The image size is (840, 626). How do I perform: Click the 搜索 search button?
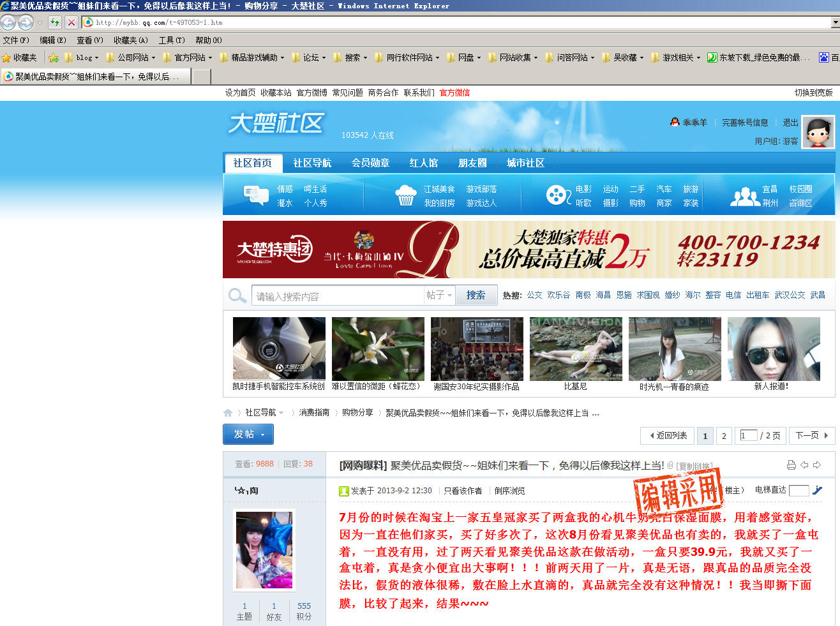click(476, 295)
